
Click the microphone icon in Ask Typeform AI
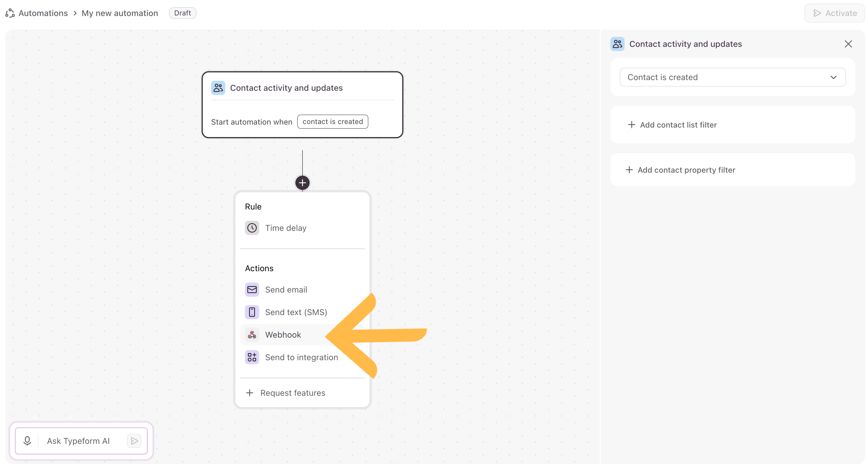pyautogui.click(x=27, y=441)
